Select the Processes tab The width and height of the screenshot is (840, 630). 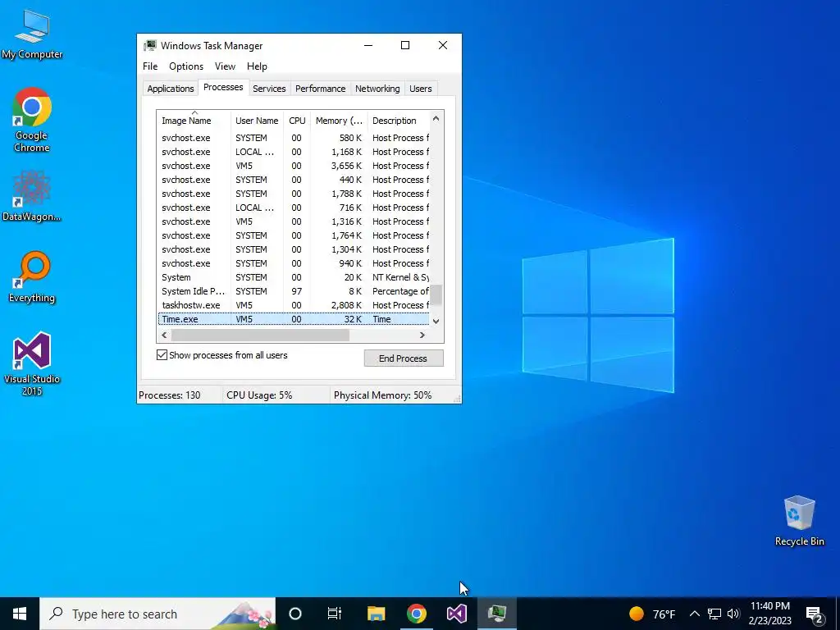(x=223, y=87)
